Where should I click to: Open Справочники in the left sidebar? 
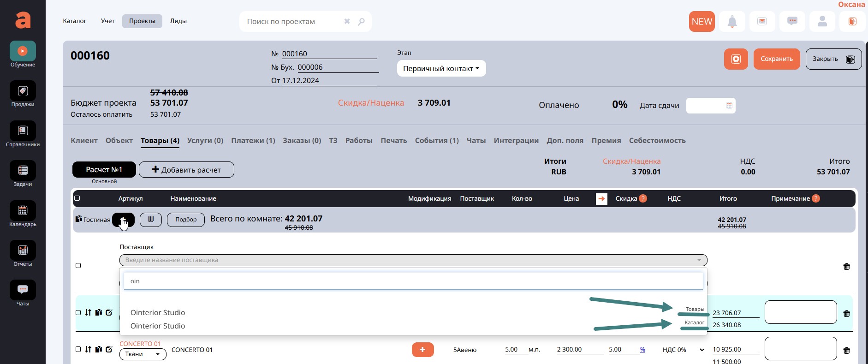pyautogui.click(x=23, y=134)
